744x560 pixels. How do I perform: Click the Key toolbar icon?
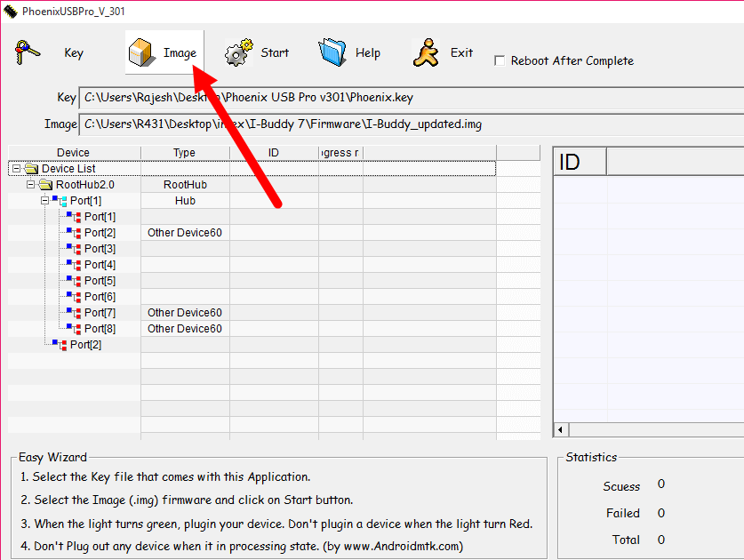pos(29,52)
